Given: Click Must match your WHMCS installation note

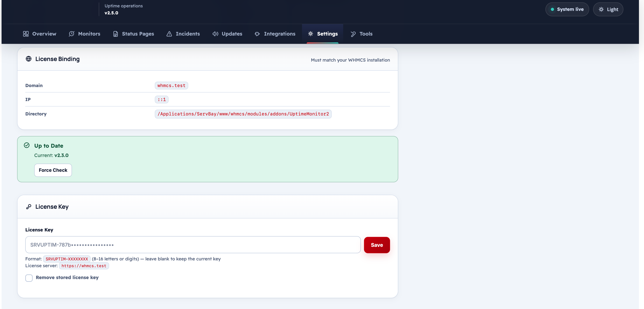Looking at the screenshot, I should [350, 60].
